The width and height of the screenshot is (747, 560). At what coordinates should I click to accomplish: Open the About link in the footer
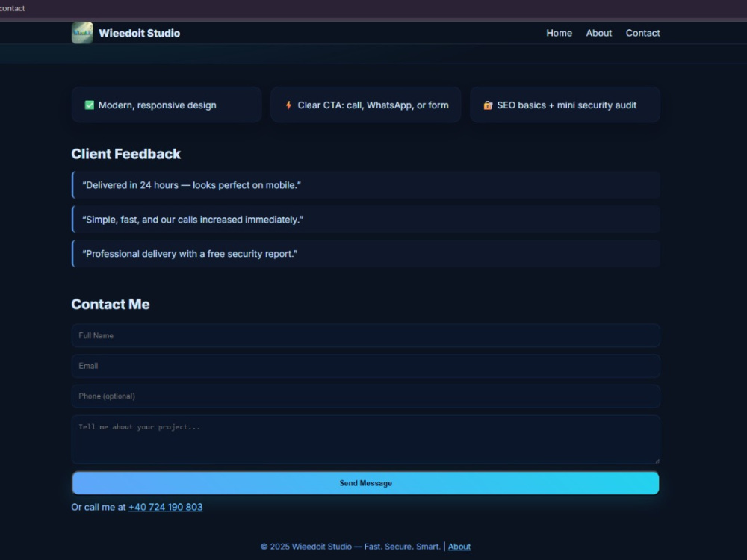click(459, 547)
